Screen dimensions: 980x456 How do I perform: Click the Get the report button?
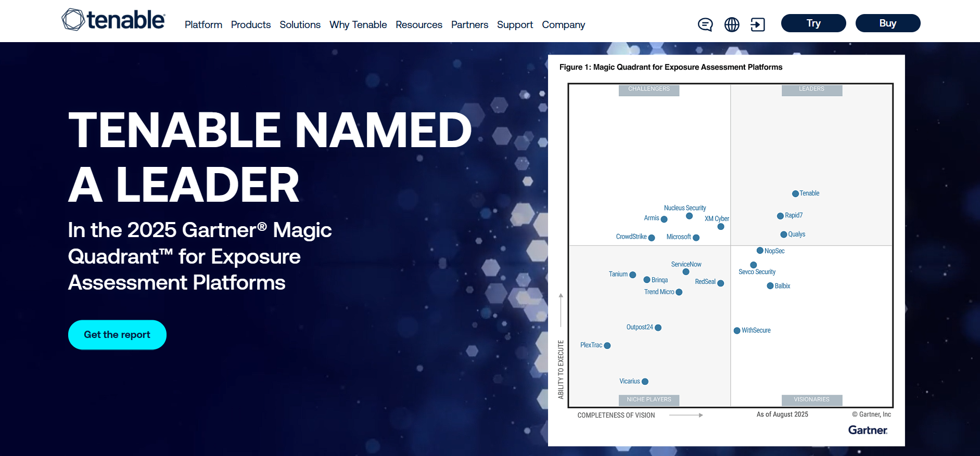pos(117,335)
